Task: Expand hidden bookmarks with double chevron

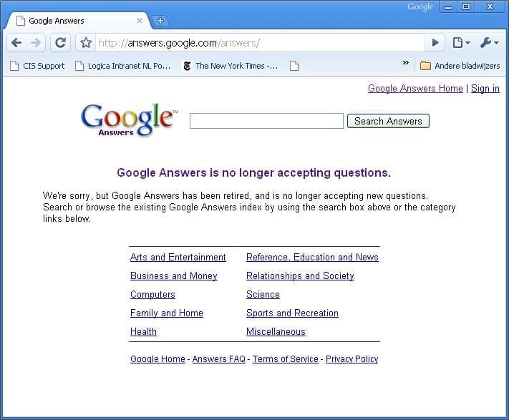Action: [406, 62]
